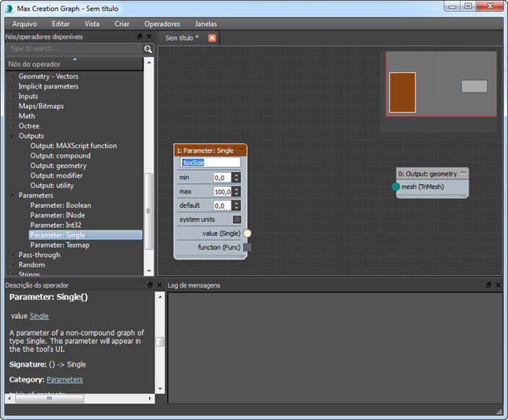
Task: Collapse the Parameters tree category
Action: 12,195
